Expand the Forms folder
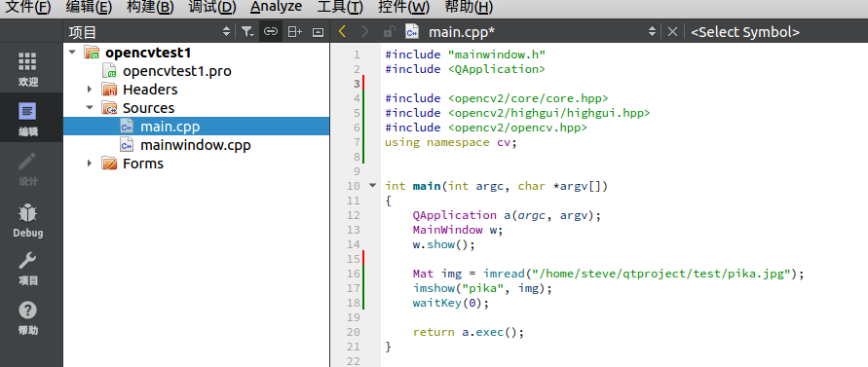This screenshot has width=868, height=367. click(90, 164)
